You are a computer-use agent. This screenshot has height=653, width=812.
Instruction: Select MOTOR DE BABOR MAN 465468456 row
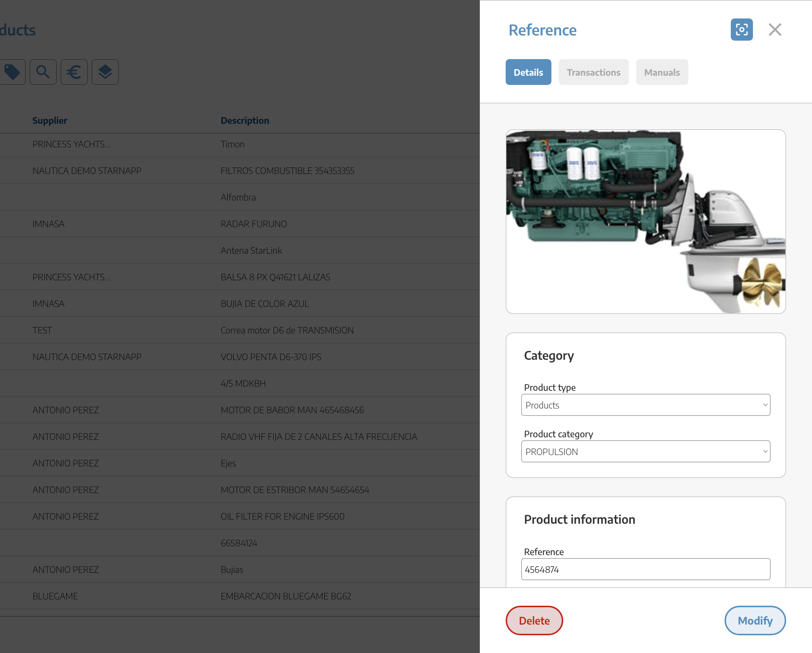click(x=240, y=410)
